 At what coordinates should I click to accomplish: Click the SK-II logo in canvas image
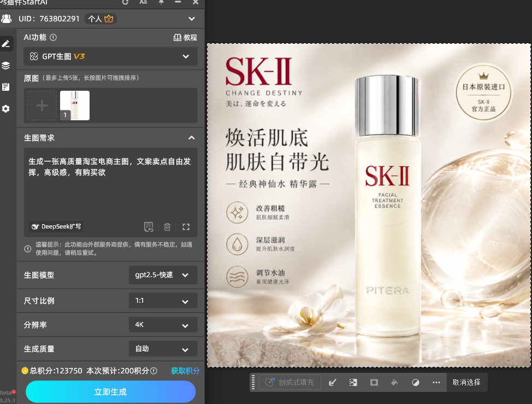coord(258,71)
